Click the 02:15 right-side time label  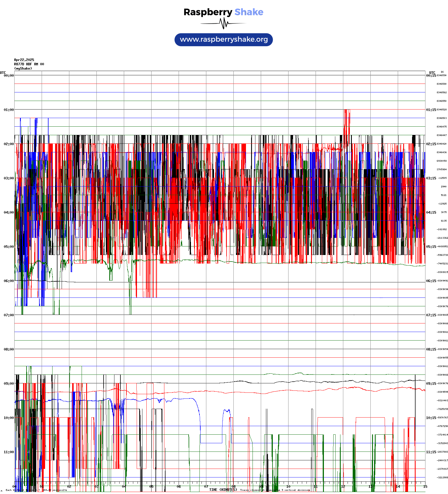click(x=431, y=144)
